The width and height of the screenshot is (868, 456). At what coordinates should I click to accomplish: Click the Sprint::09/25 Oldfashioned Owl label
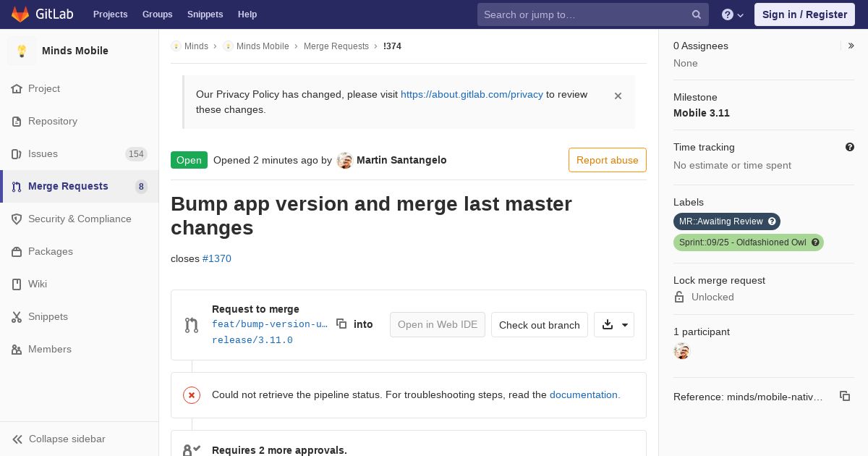[742, 242]
